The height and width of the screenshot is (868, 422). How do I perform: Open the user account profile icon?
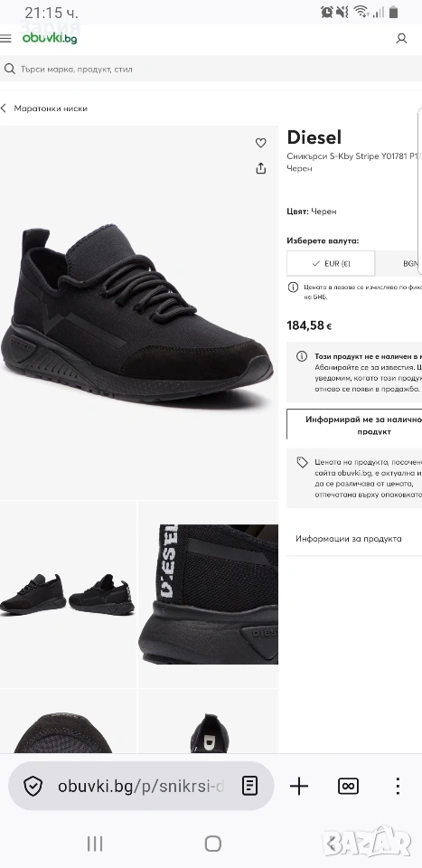pos(401,38)
